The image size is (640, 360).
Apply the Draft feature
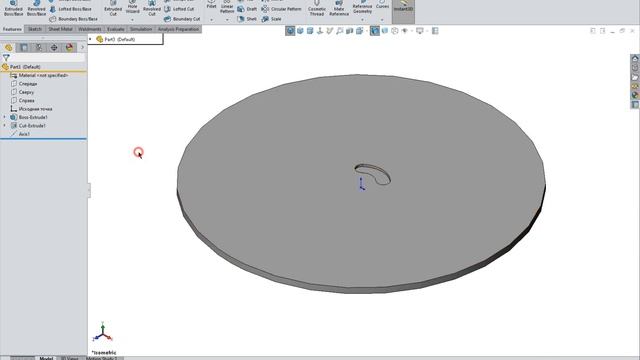(x=247, y=9)
